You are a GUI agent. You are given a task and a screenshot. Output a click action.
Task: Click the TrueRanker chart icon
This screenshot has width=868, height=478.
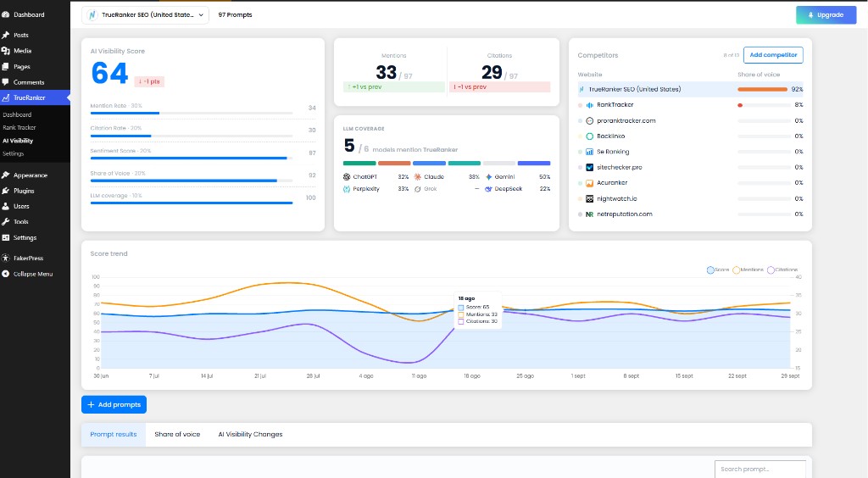[x=6, y=97]
